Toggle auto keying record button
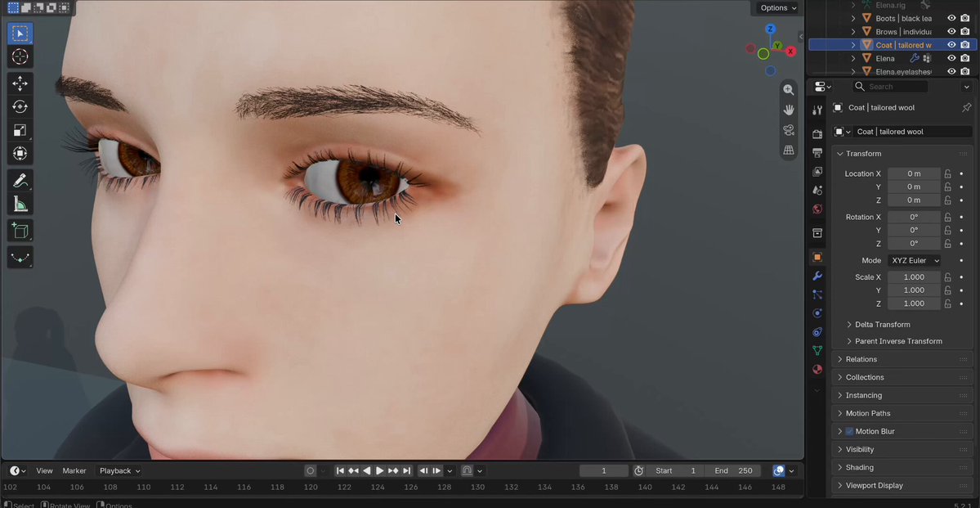980x508 pixels. [310, 470]
